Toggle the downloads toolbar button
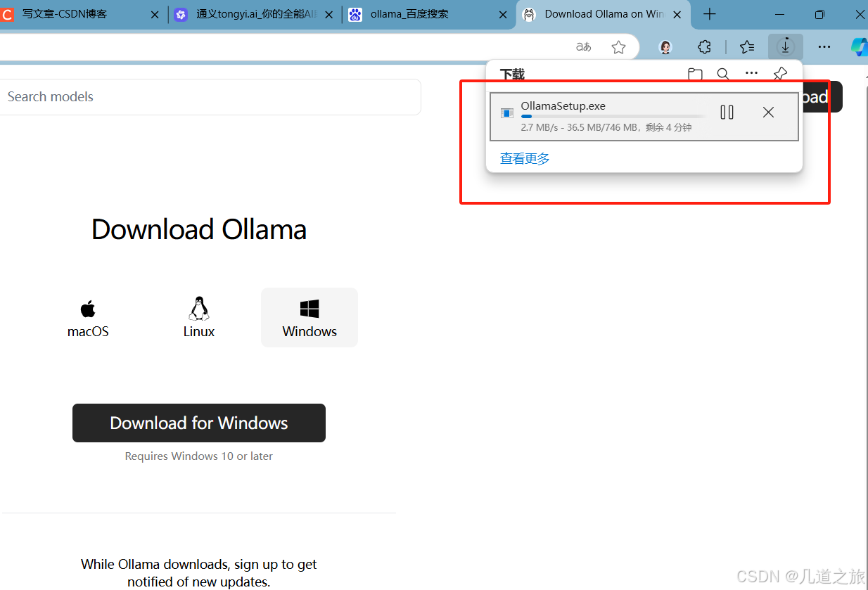Screen dimensions: 868x590 point(785,47)
